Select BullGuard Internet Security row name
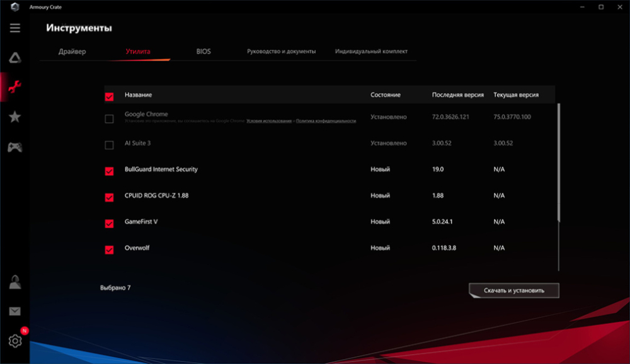The width and height of the screenshot is (630, 364). pos(161,169)
